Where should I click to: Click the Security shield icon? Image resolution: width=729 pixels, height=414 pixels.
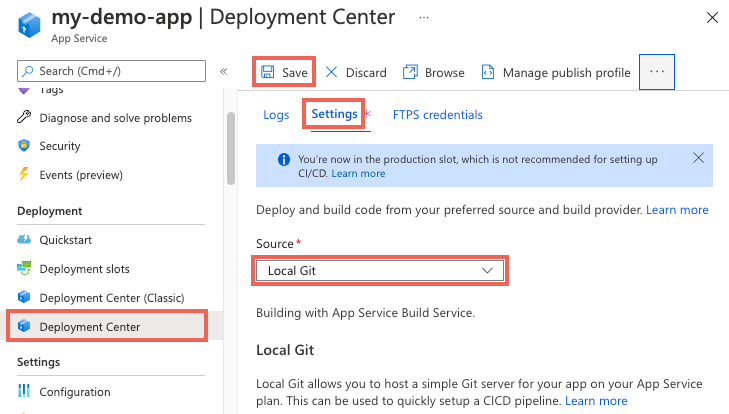click(24, 146)
